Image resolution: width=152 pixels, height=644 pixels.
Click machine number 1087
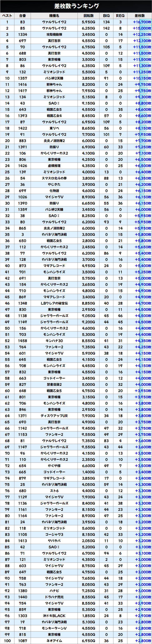coord(23,641)
